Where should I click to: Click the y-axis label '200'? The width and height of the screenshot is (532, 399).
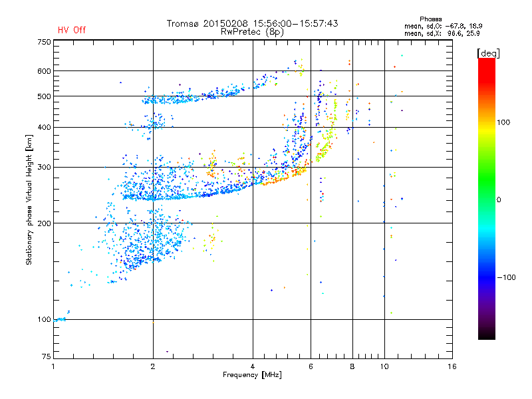pos(44,223)
